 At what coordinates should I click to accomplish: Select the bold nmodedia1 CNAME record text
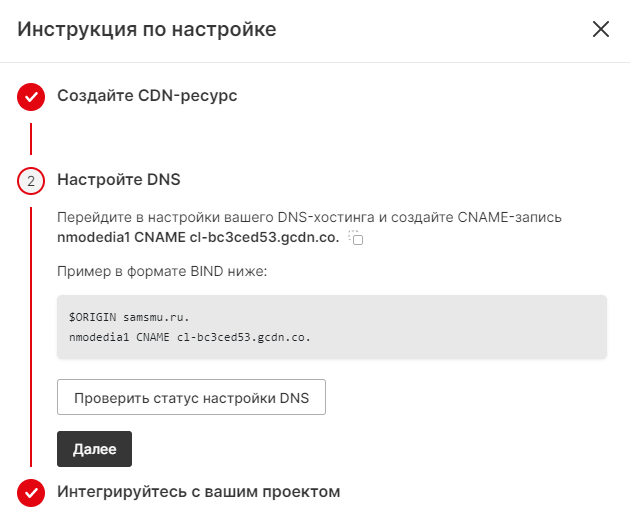click(198, 238)
